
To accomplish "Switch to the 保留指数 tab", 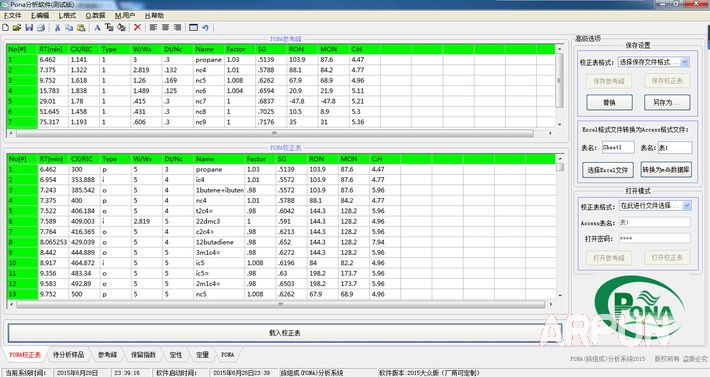I will tap(143, 354).
